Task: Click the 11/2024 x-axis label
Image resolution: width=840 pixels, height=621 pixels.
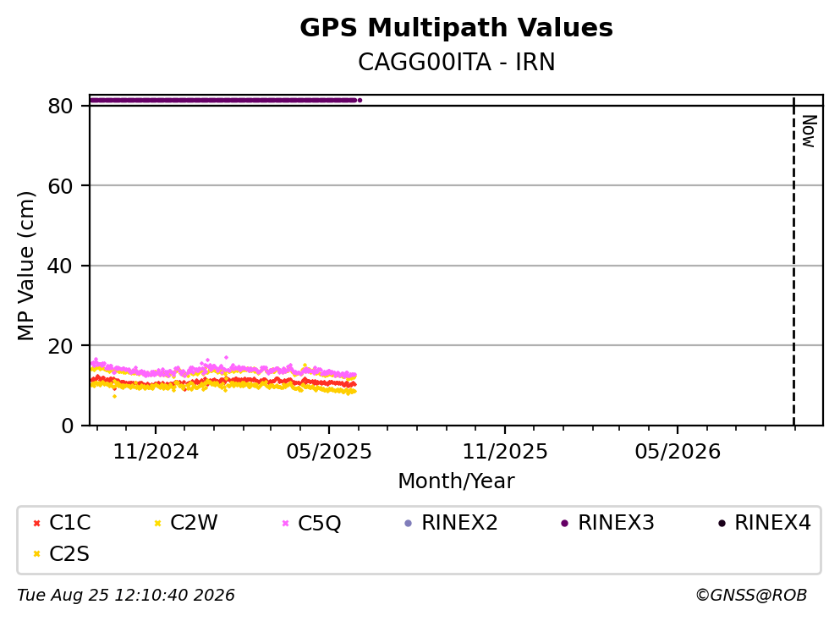Action: (156, 452)
